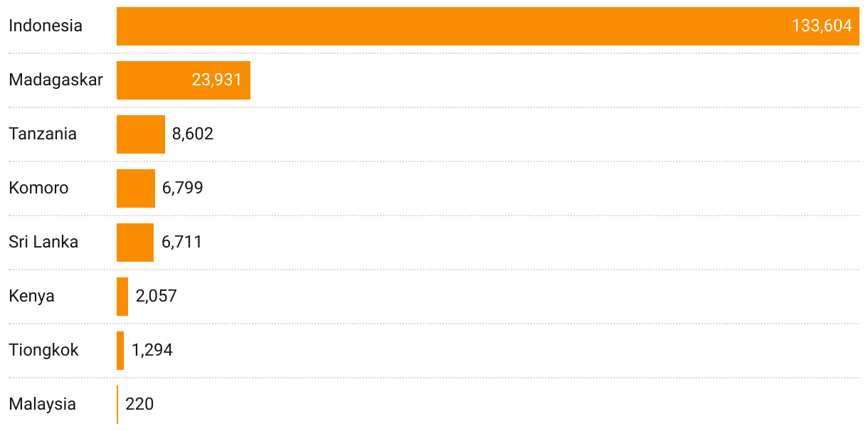The height and width of the screenshot is (431, 868).
Task: Click the thin Malaysia bar
Action: pos(117,405)
